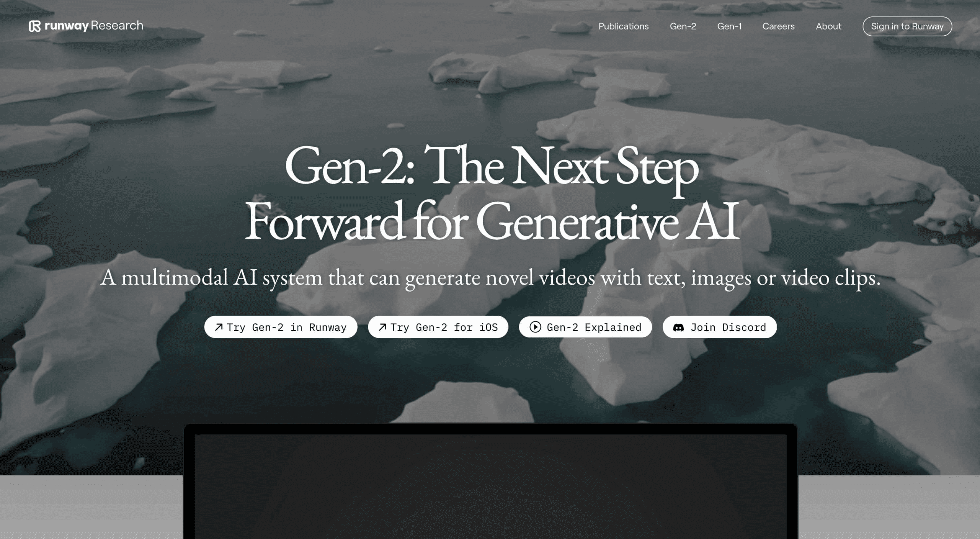Click the Discord icon on Join Discord button
The height and width of the screenshot is (539, 980).
click(678, 327)
